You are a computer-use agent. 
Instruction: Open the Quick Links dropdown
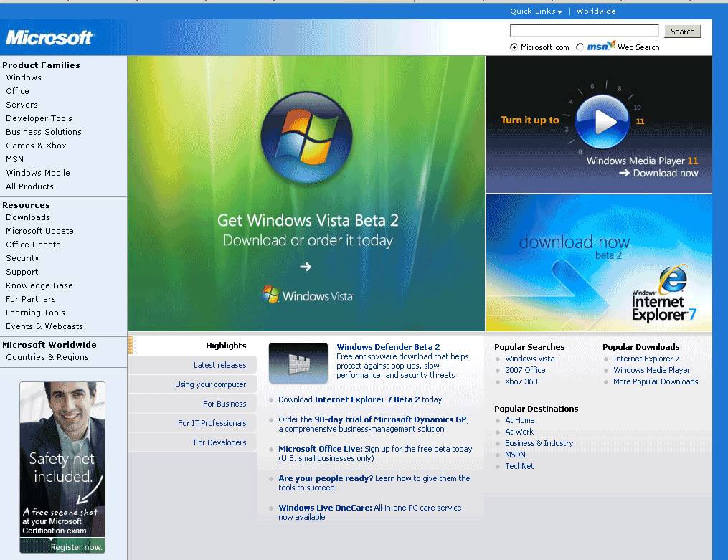pos(536,11)
